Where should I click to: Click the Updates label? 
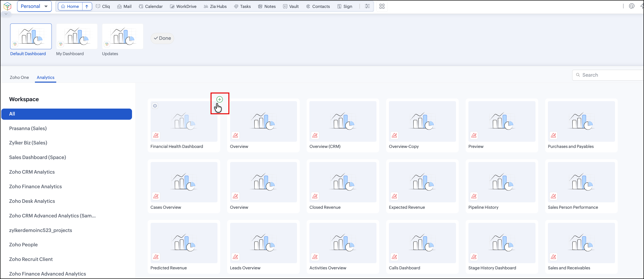click(x=110, y=54)
